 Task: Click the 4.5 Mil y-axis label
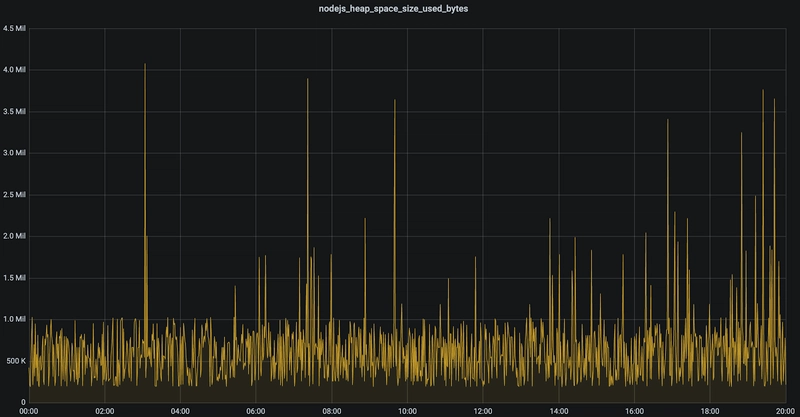point(14,28)
